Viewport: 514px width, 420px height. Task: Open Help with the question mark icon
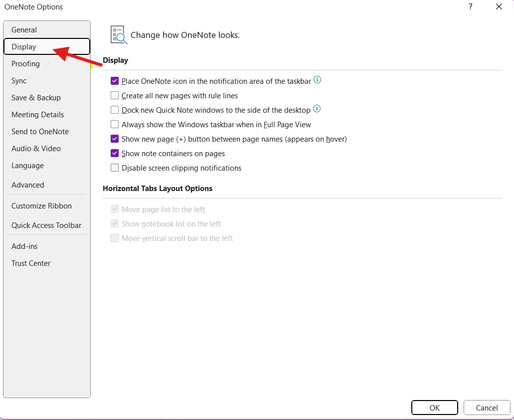[471, 6]
